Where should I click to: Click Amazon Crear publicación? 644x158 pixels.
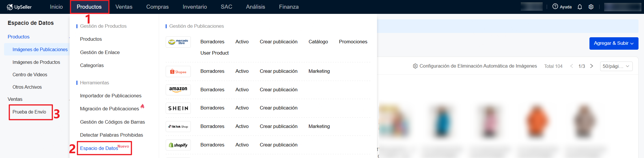tap(279, 90)
